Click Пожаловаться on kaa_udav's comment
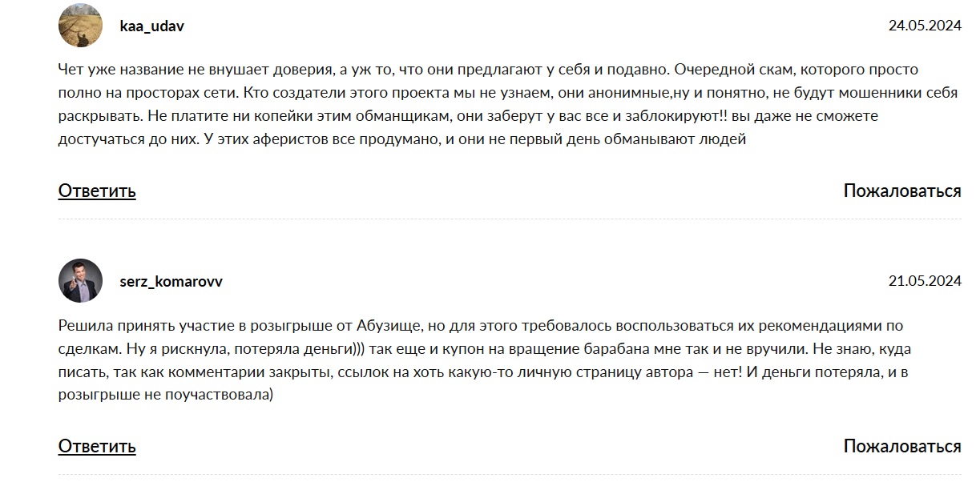Image resolution: width=980 pixels, height=486 pixels. tap(901, 191)
